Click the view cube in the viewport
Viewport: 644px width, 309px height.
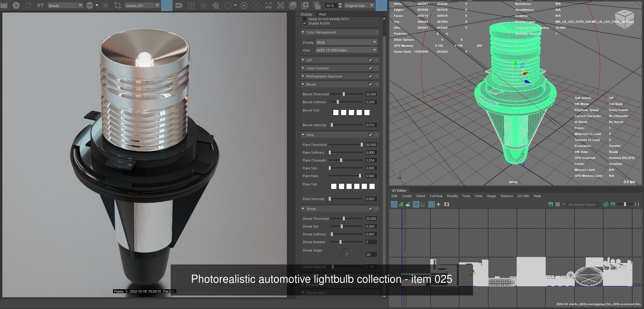click(x=624, y=19)
